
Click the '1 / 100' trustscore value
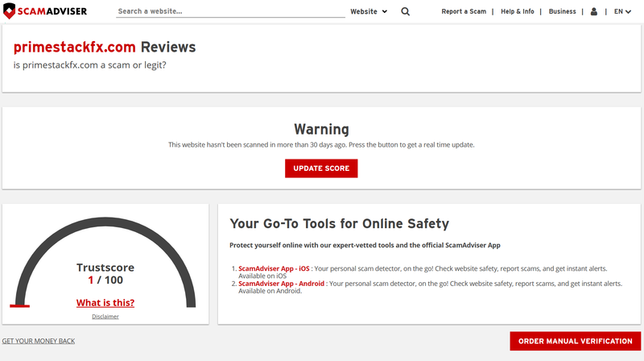pyautogui.click(x=105, y=280)
